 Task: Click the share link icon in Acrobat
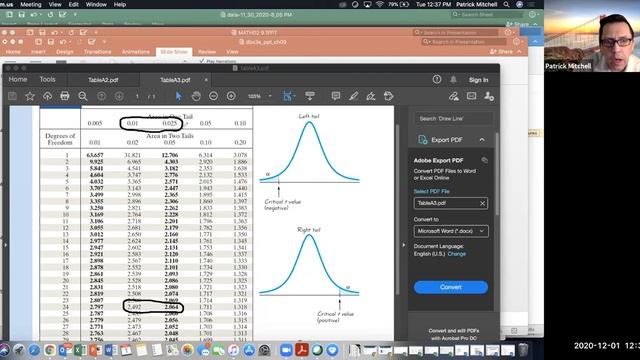(453, 96)
